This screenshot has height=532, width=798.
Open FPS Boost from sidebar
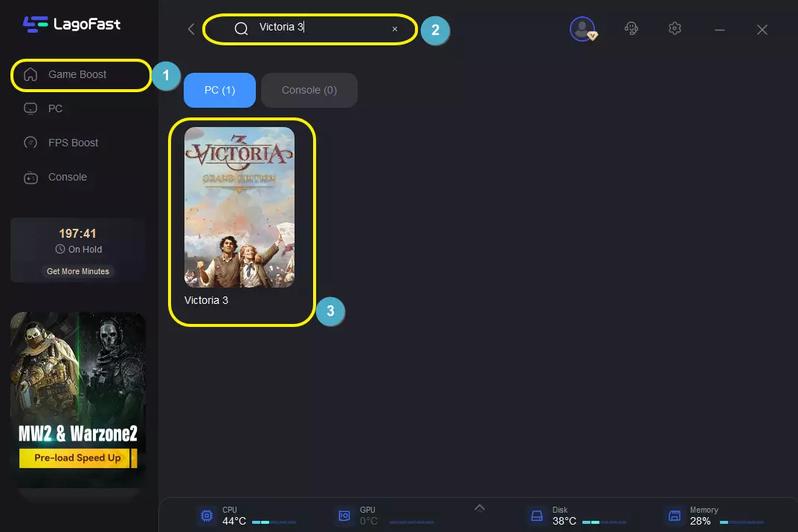73,143
